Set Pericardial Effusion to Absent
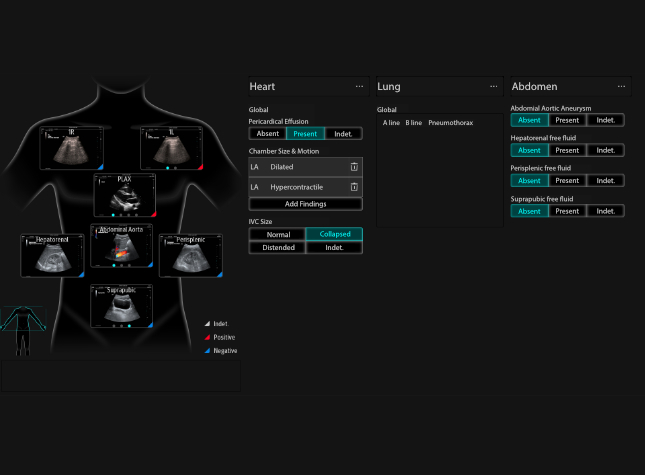Viewport: 645px width, 475px height. pos(268,133)
